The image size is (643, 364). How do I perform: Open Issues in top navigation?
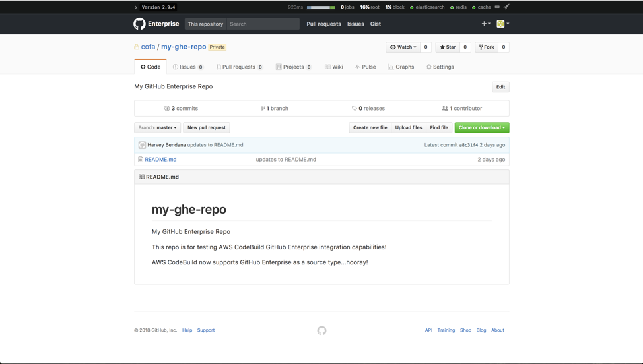pos(356,24)
